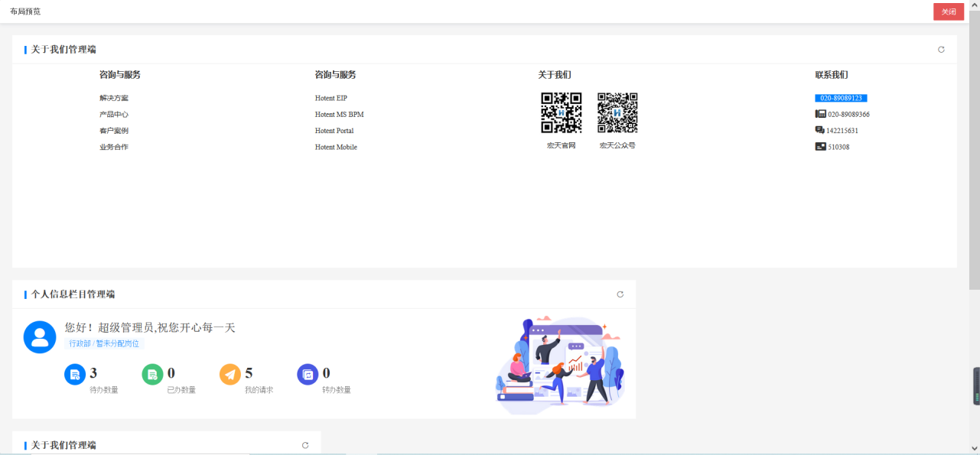Click the 转办数量 label
Screen dimensions: 980x455
pos(337,390)
